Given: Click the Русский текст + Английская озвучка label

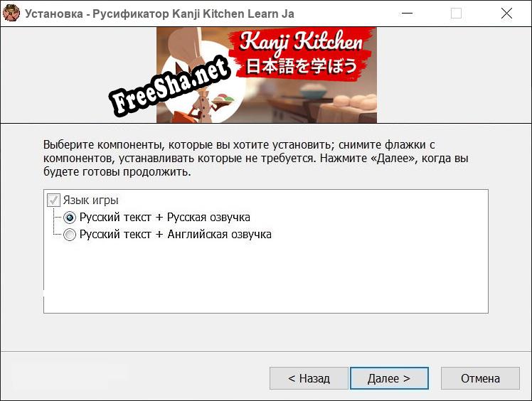Looking at the screenshot, I should point(175,235).
